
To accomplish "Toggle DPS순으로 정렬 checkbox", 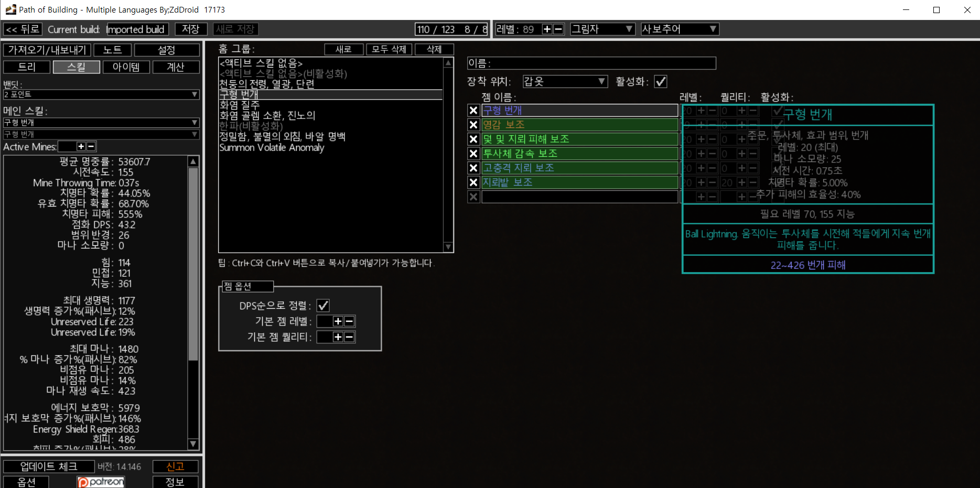I will (x=323, y=306).
